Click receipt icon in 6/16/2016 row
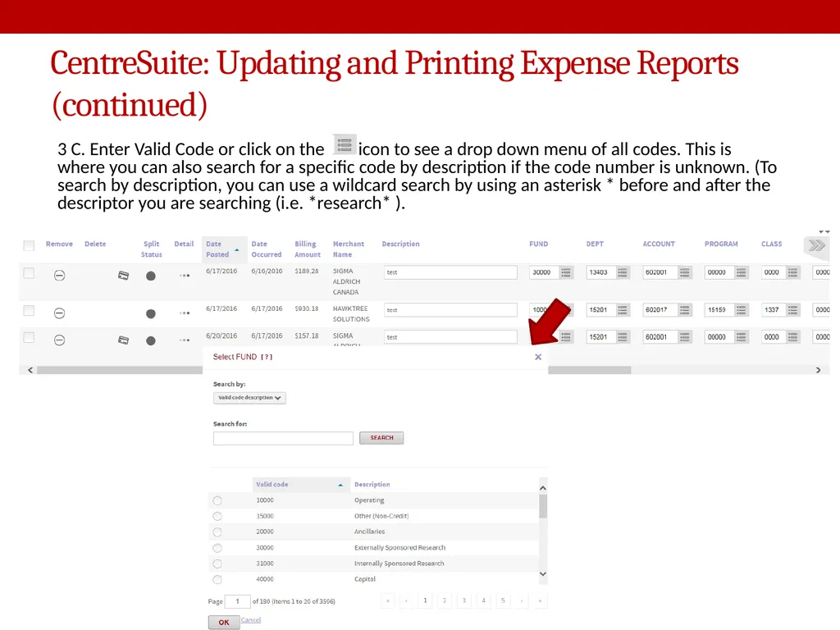Viewport: 840px width, 630px height. coord(123,276)
